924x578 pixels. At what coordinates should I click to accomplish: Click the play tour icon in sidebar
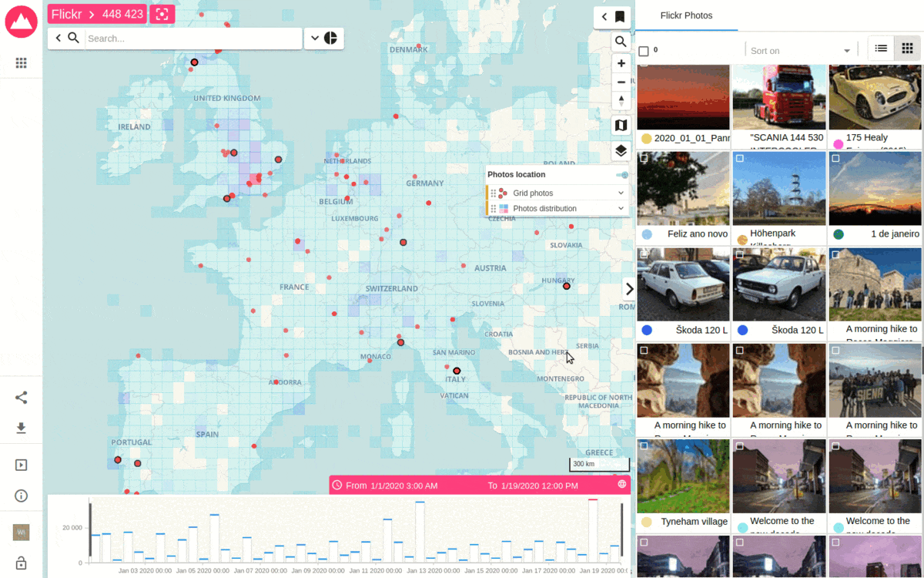click(x=21, y=465)
